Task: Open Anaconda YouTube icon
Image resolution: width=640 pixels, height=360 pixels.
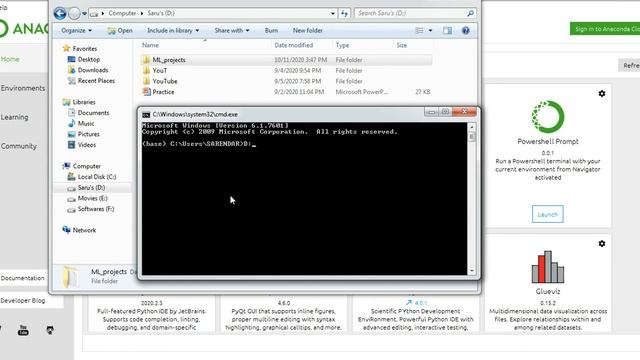Action: tap(23, 330)
